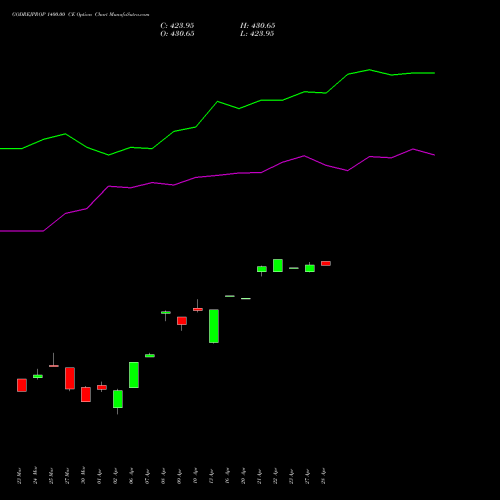The height and width of the screenshot is (500, 500).
Task: Click the 23 Mar date label
Action: point(19,476)
